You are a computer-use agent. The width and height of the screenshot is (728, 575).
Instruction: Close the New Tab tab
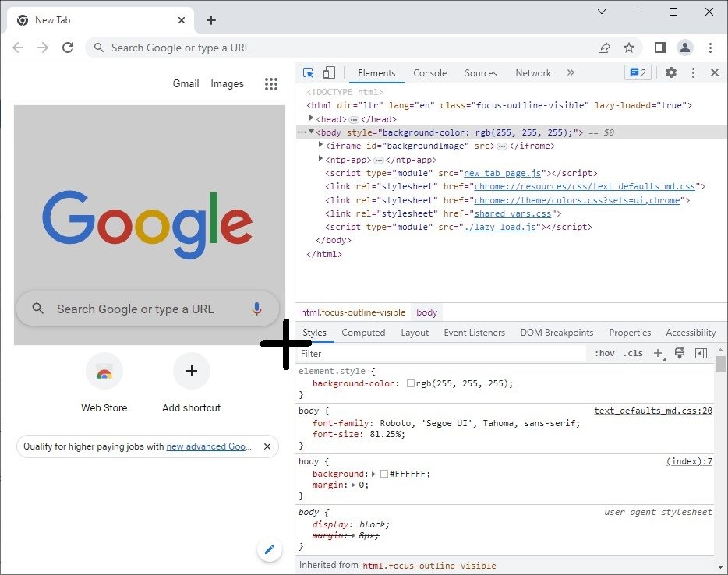182,20
